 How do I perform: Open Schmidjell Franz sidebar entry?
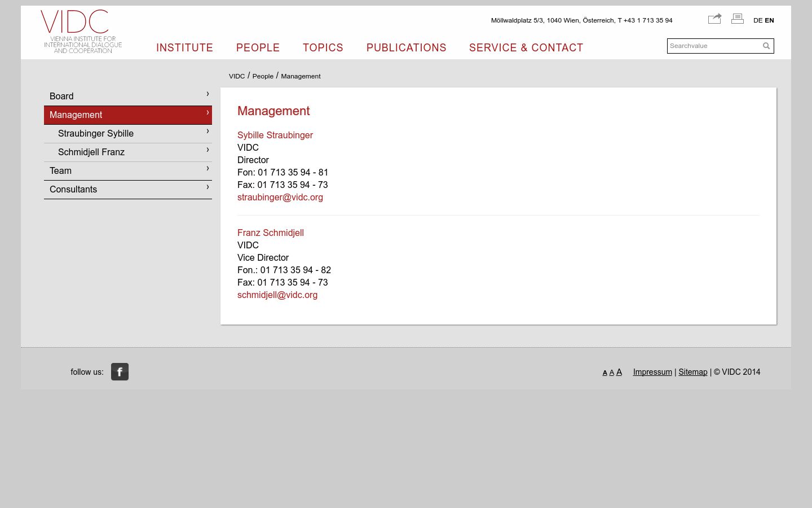tap(128, 152)
